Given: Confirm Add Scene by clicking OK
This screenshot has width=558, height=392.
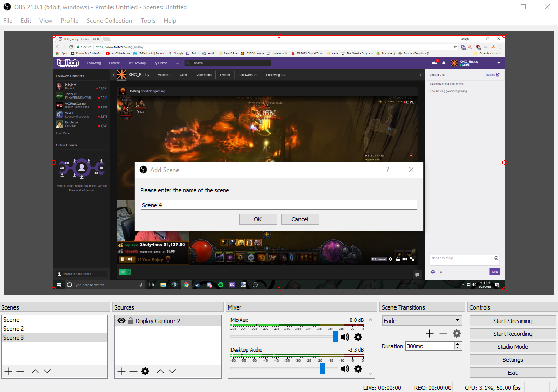Looking at the screenshot, I should [258, 219].
